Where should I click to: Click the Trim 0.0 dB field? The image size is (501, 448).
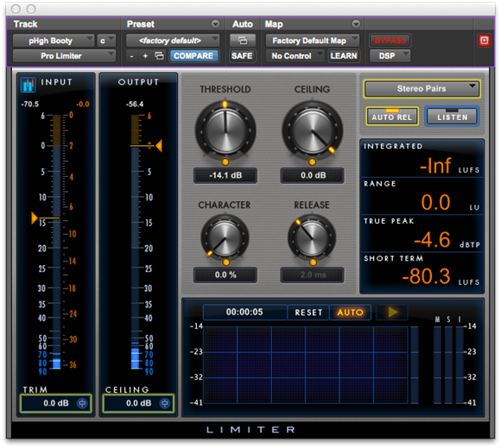[55, 403]
